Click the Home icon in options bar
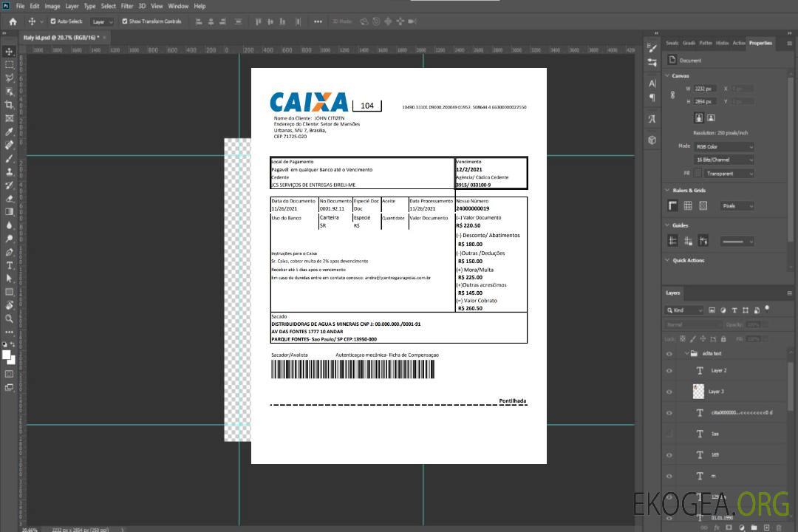 tap(13, 21)
